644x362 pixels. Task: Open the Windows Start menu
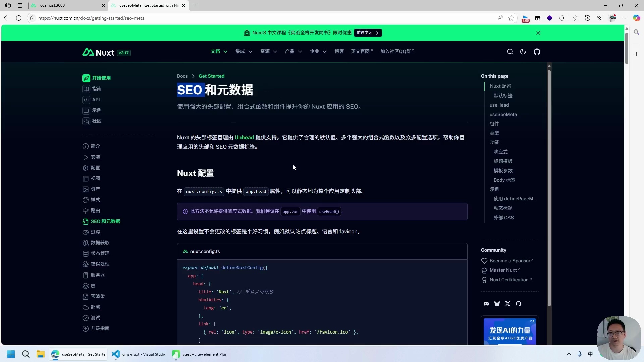(11, 354)
